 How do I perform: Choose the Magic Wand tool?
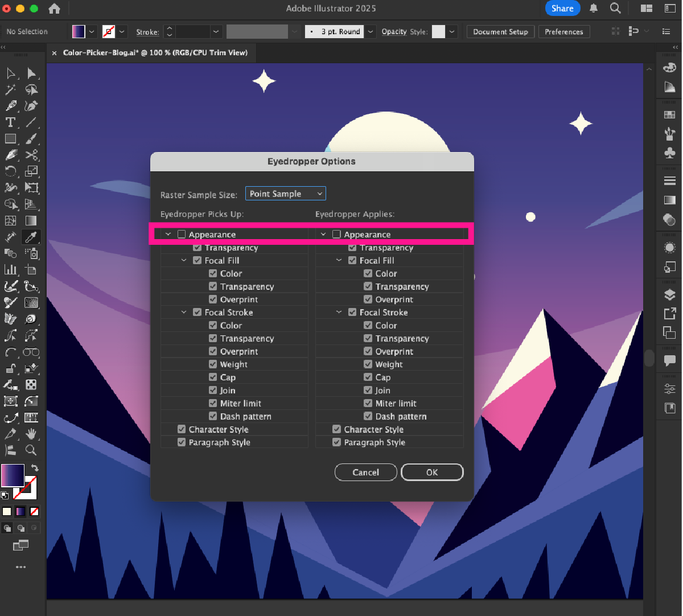point(10,89)
